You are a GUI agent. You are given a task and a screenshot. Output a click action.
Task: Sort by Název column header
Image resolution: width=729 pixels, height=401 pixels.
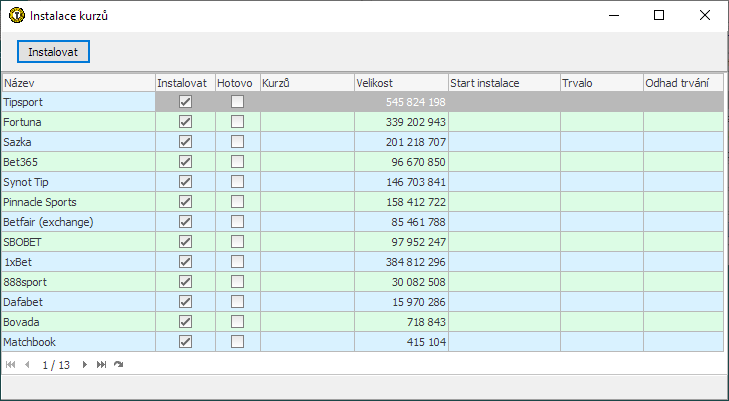click(x=79, y=83)
